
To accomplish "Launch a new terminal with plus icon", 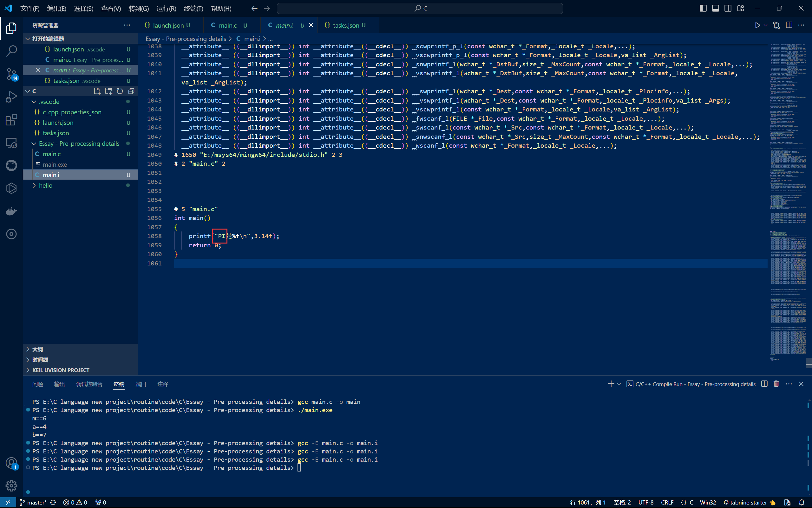I will pyautogui.click(x=611, y=384).
